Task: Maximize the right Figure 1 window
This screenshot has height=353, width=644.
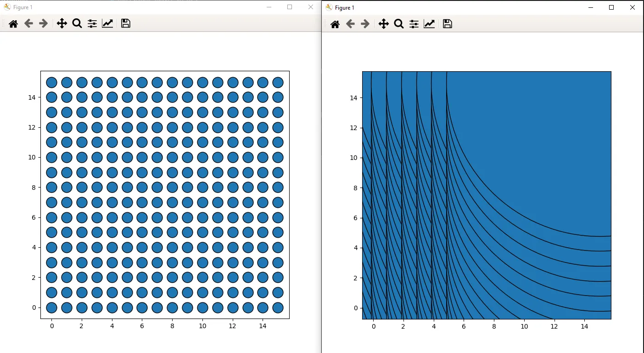Action: pos(611,7)
